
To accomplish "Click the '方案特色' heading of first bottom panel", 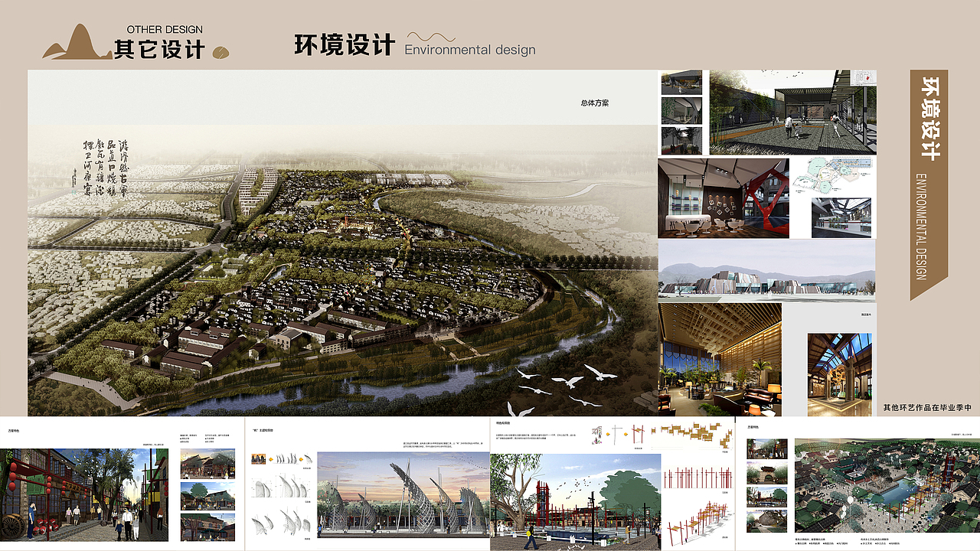I will click(14, 431).
